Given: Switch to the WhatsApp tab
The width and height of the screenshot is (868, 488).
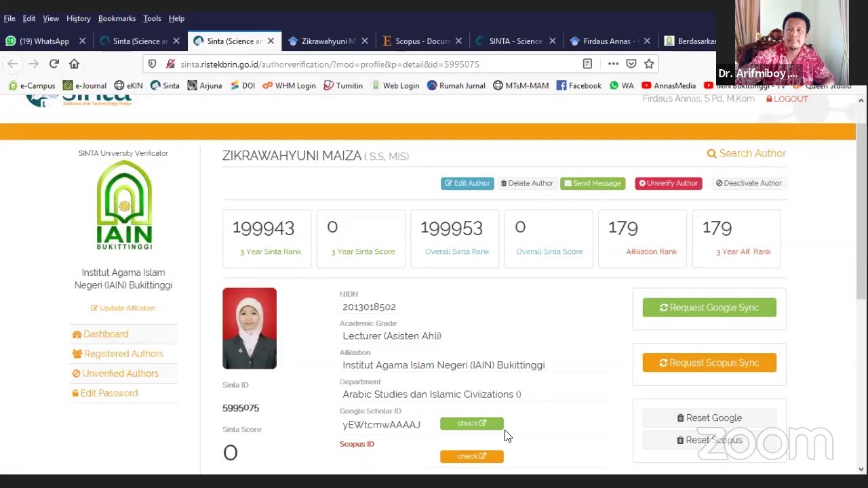Looking at the screenshot, I should coord(45,41).
